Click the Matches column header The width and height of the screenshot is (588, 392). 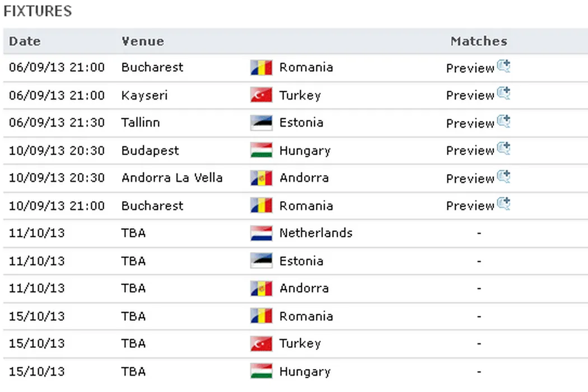(479, 41)
